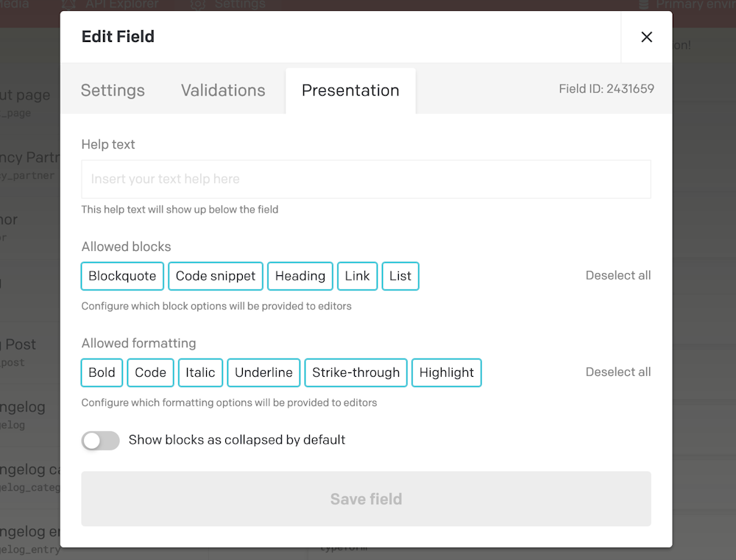Click the Allowed blocks label
The image size is (736, 560).
click(x=127, y=247)
